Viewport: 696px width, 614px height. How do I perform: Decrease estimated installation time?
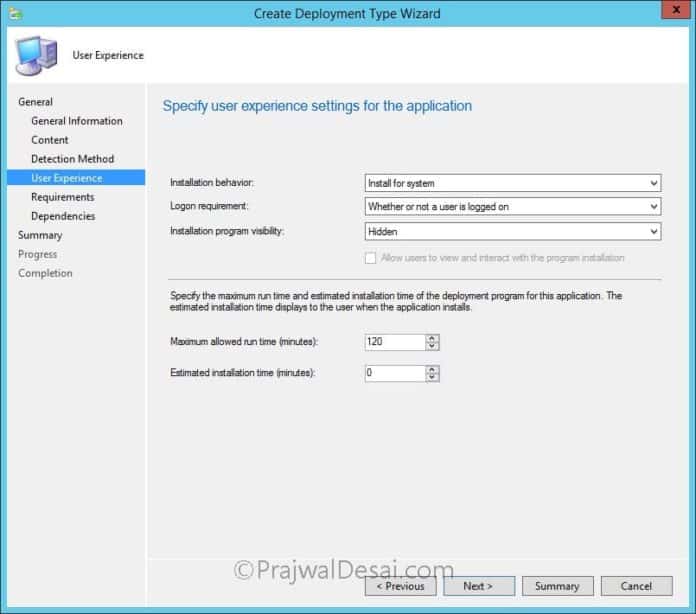(x=432, y=377)
